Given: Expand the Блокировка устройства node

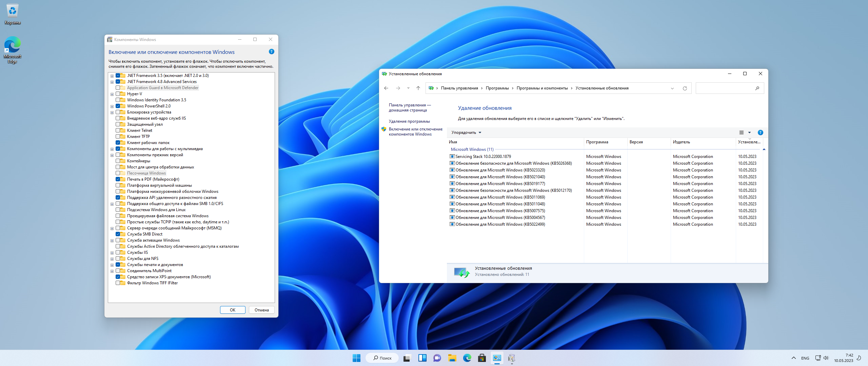Looking at the screenshot, I should (112, 113).
